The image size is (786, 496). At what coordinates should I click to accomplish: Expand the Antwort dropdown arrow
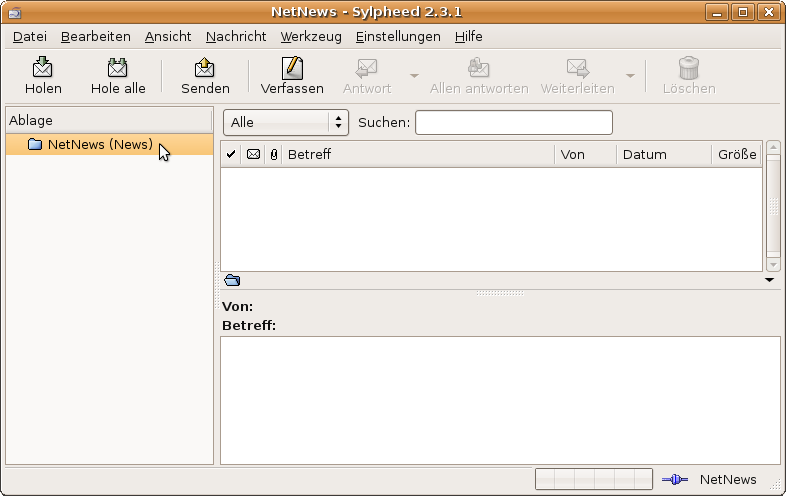pos(414,76)
